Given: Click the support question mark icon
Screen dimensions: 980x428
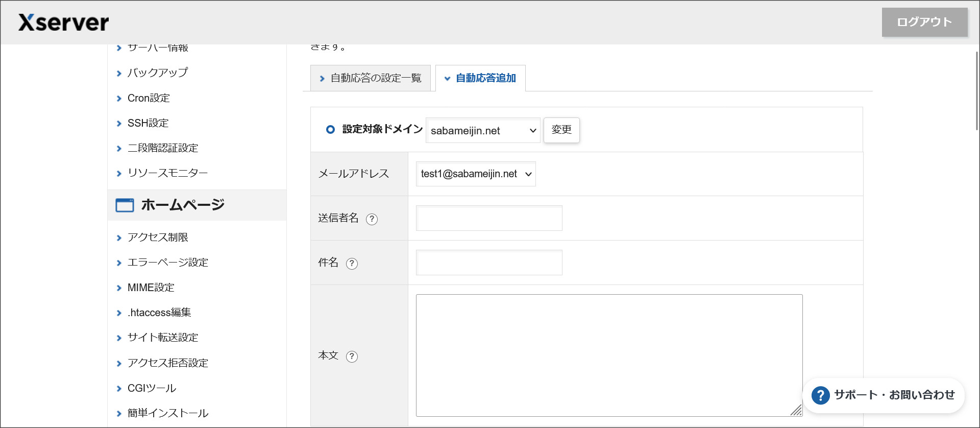Looking at the screenshot, I should click(820, 395).
